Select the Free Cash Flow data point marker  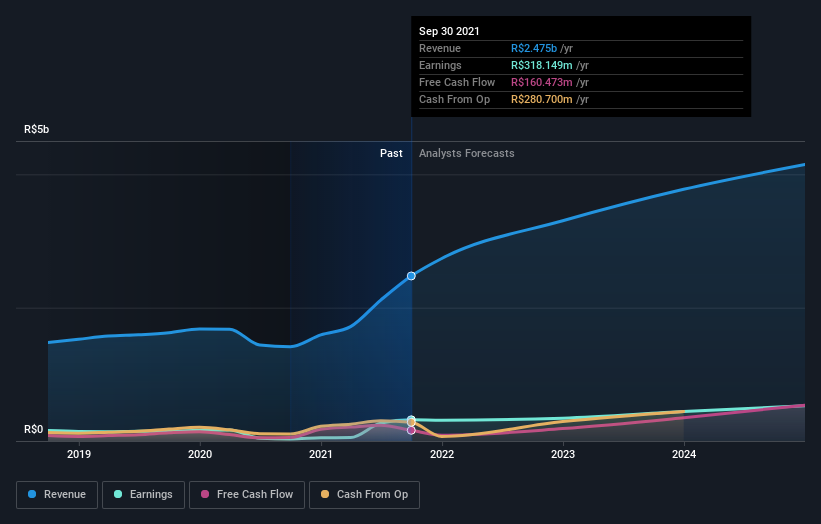(411, 430)
